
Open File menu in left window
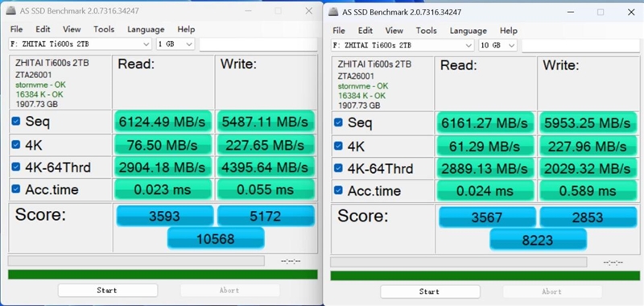click(16, 29)
